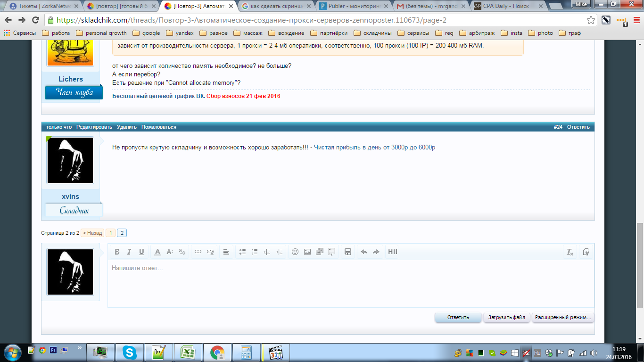Open the text alignment dropdown
This screenshot has height=362, width=644.
click(x=226, y=252)
